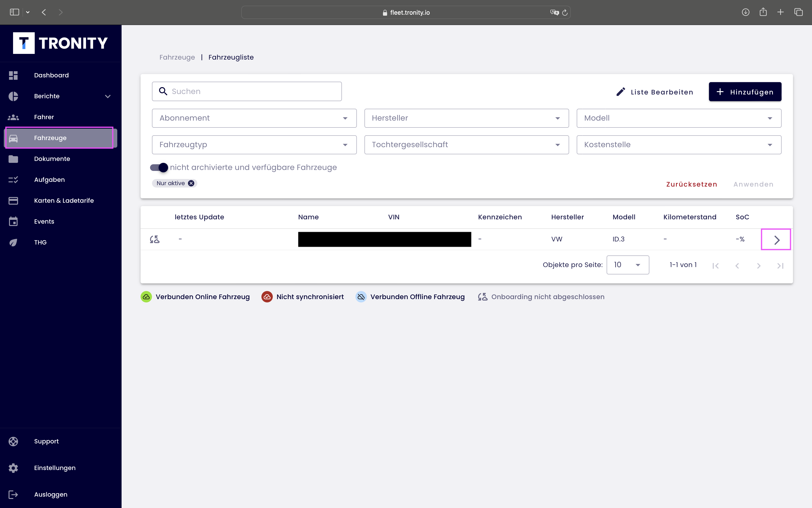The image size is (812, 508).
Task: Click the Fahrer people icon
Action: click(x=13, y=117)
